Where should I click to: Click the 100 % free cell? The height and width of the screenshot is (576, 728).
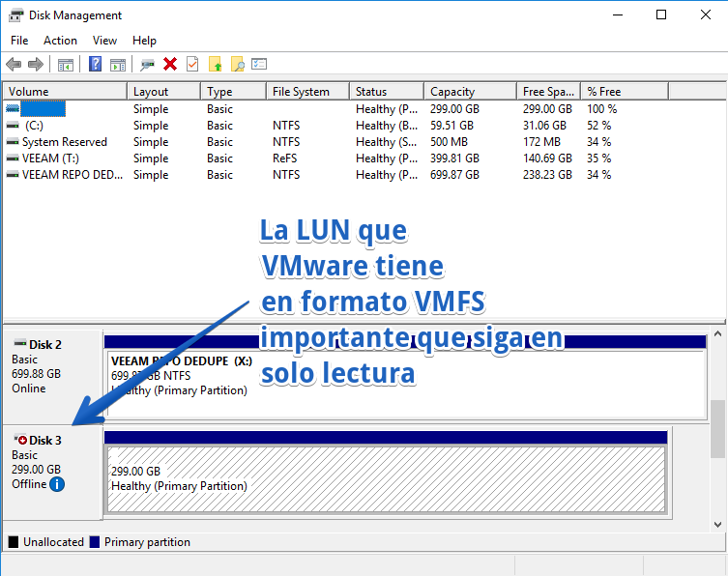(x=601, y=108)
